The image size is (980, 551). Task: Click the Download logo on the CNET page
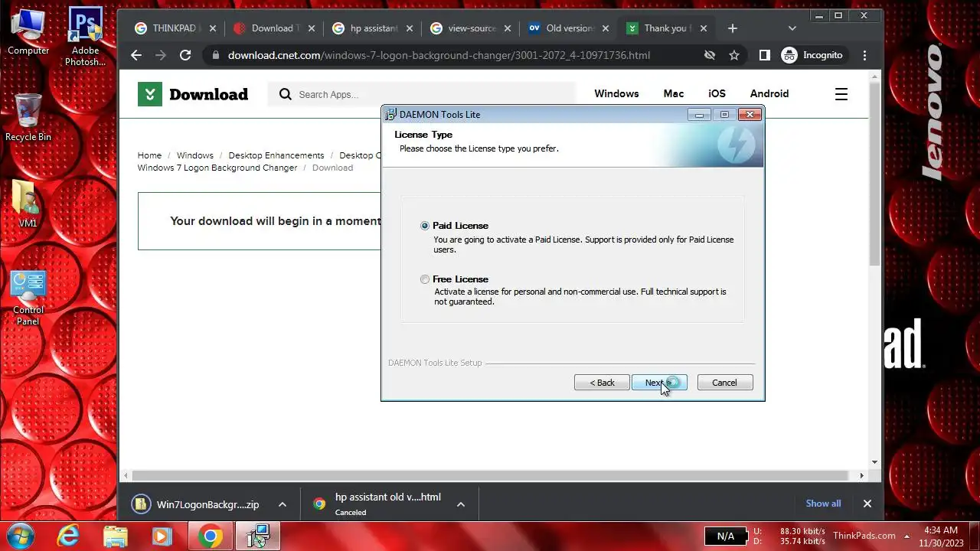point(193,94)
